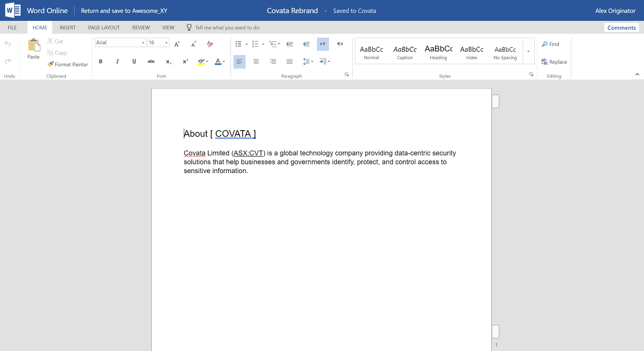
Task: Open the Find tool
Action: (550, 44)
